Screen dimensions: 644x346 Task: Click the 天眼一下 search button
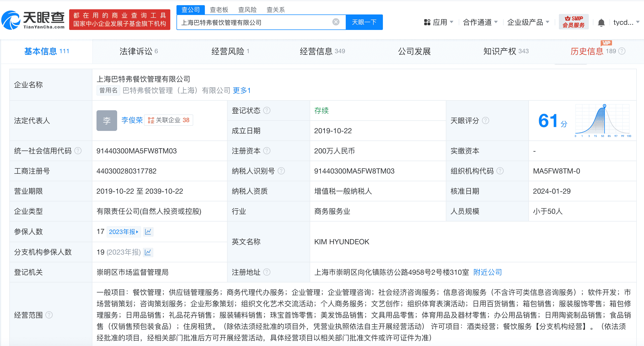[364, 22]
